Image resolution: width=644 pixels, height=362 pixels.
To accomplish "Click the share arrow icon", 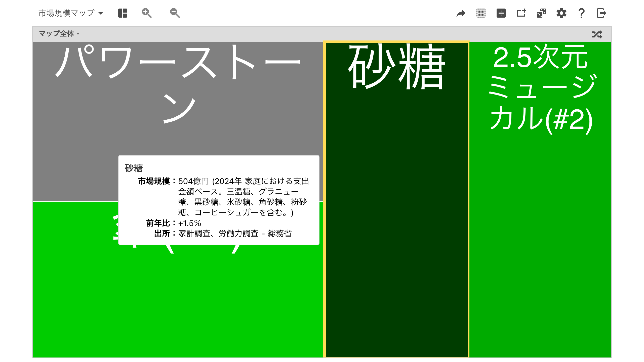I will click(x=461, y=13).
